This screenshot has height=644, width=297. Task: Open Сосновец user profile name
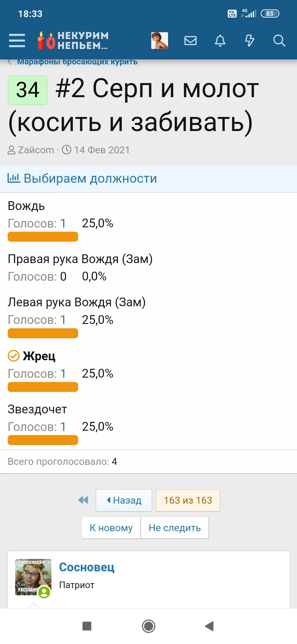(x=87, y=567)
